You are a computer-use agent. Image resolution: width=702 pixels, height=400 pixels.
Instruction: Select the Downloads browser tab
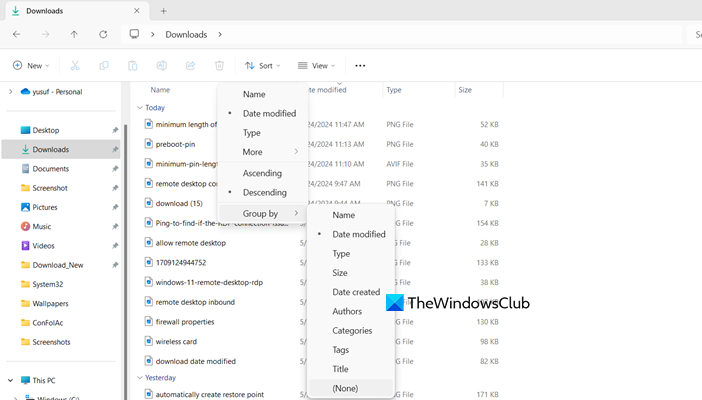coord(77,11)
